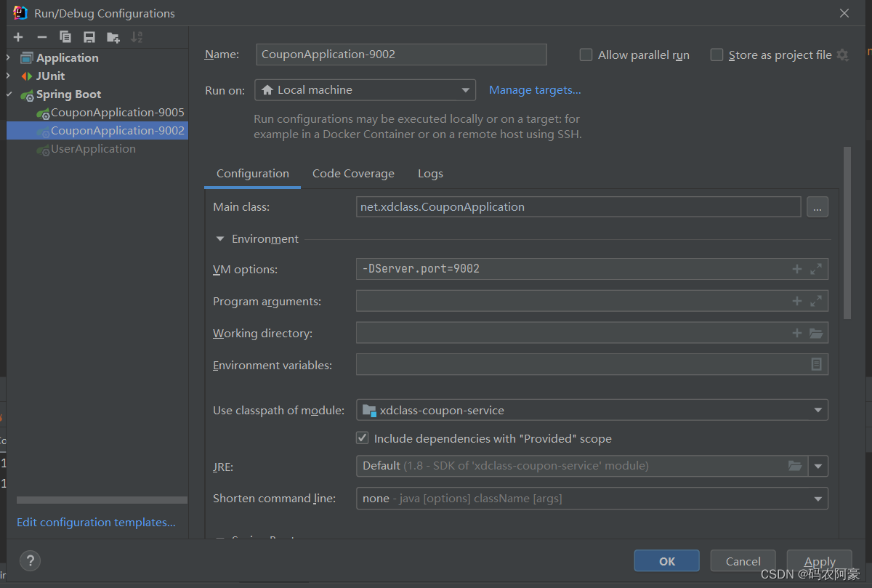Viewport: 872px width, 588px height.
Task: Select CouponApplication-9005 in the configuration tree
Action: (117, 113)
